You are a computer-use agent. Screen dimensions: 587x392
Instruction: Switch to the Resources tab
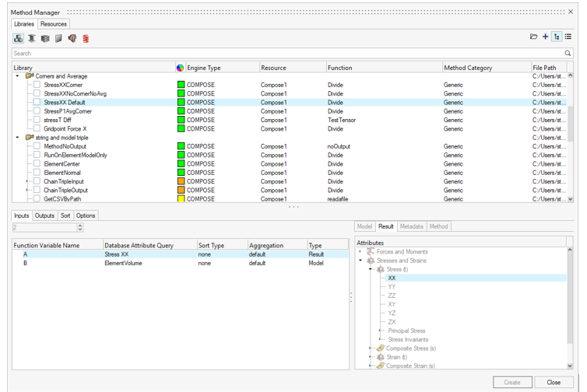54,24
